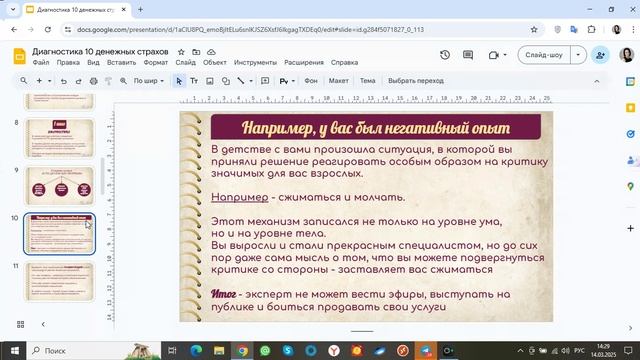Open the version history clock icon
Screen dimensions: 640x360
point(445,55)
